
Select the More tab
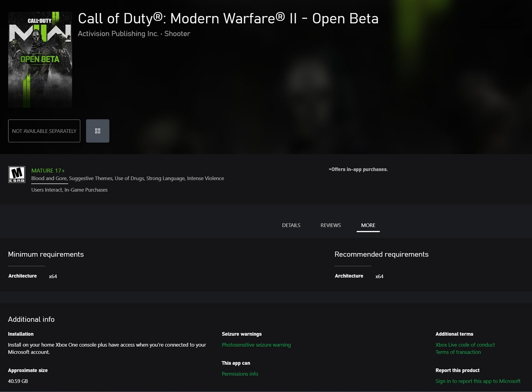click(x=368, y=225)
